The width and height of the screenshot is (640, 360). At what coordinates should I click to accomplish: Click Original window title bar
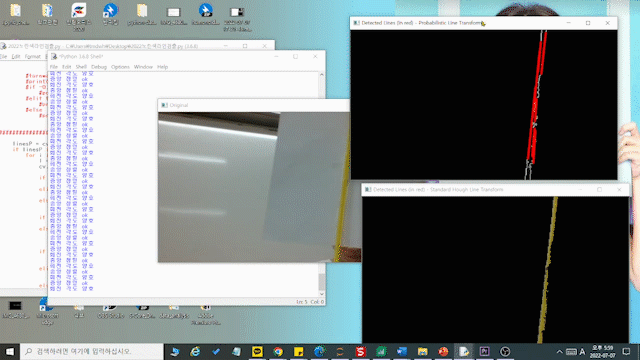point(253,105)
